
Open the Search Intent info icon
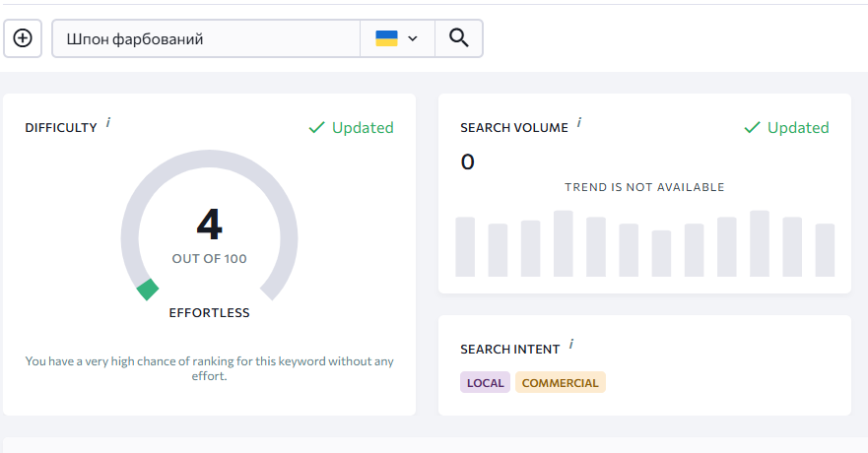[571, 344]
